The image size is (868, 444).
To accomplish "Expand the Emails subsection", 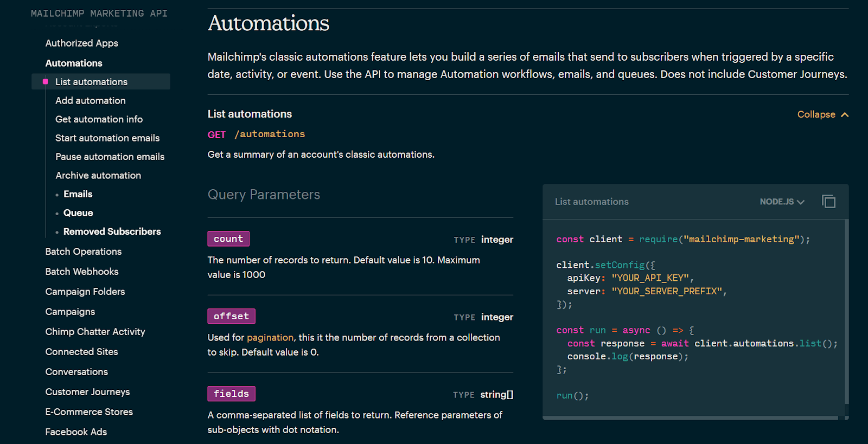I will [x=78, y=194].
